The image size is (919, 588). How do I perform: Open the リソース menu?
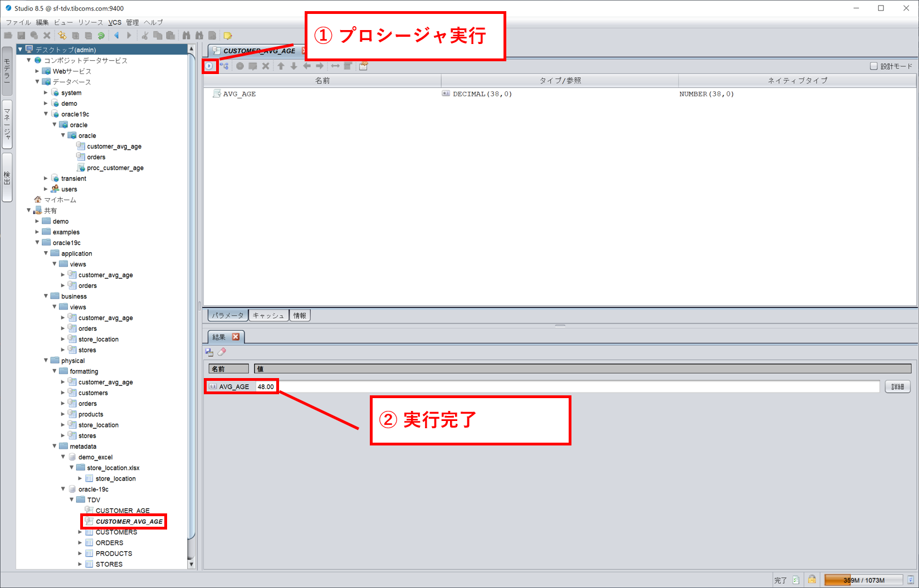pos(90,22)
